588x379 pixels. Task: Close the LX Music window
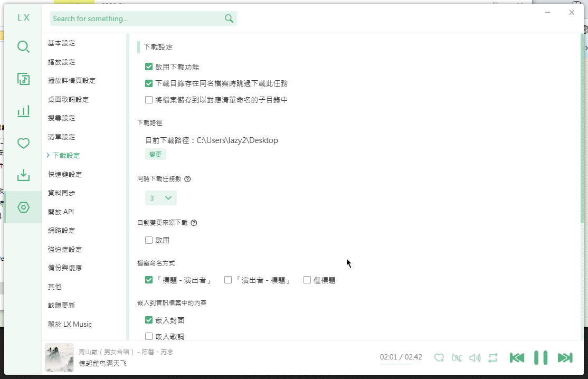click(x=572, y=12)
